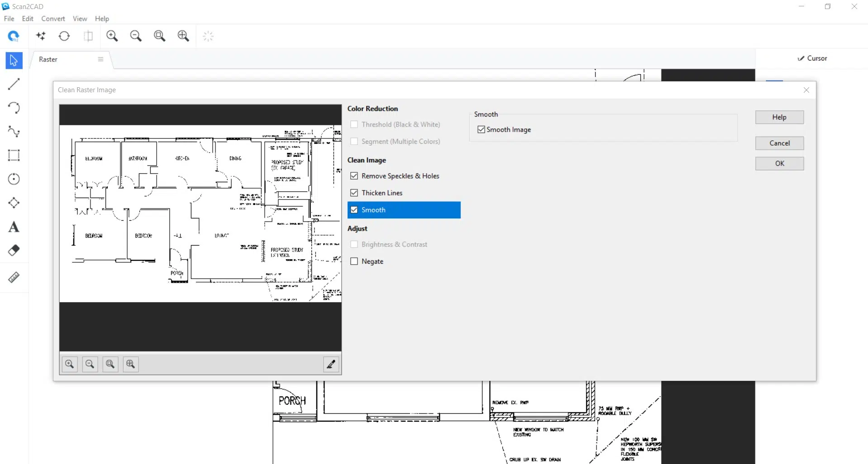868x464 pixels.
Task: Disable Remove Speckles & Holes
Action: tap(354, 175)
